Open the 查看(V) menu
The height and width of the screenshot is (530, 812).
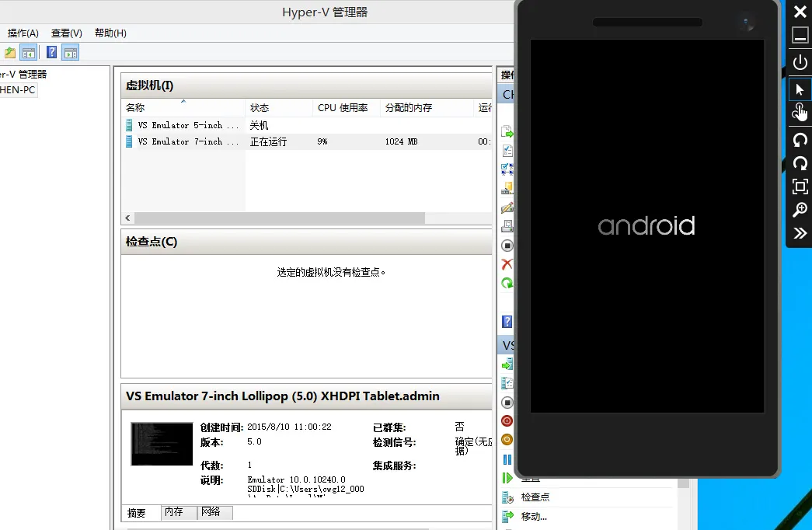[x=66, y=33]
